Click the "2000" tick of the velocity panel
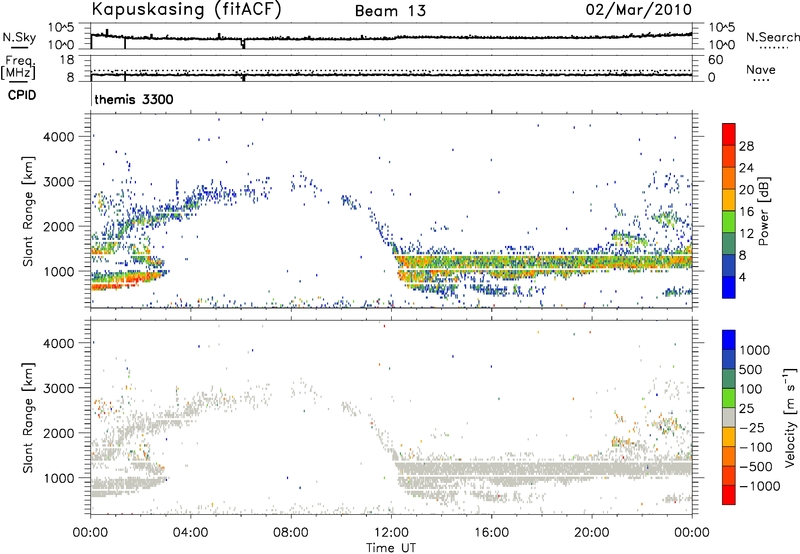This screenshot has width=800, height=554. click(58, 434)
